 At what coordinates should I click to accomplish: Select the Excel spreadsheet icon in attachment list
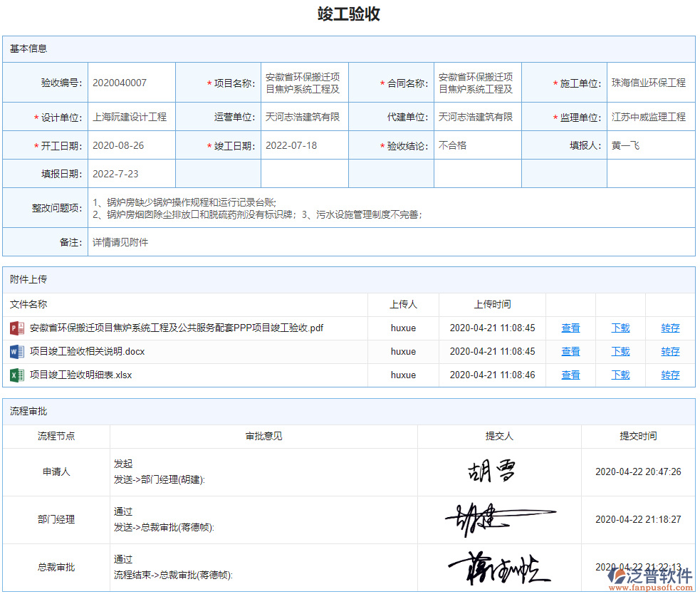(x=16, y=375)
